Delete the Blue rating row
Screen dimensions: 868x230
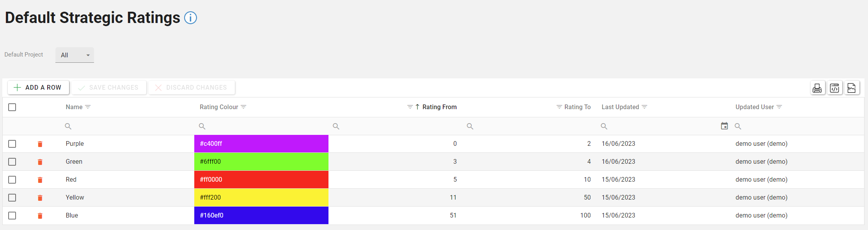(40, 216)
